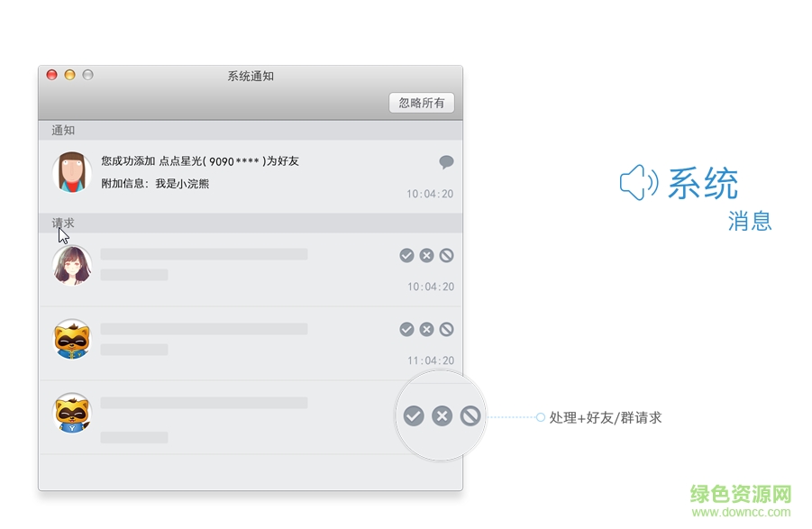This screenshot has height=529, width=812.
Task: Click the yellow minimize traffic light
Action: click(69, 75)
